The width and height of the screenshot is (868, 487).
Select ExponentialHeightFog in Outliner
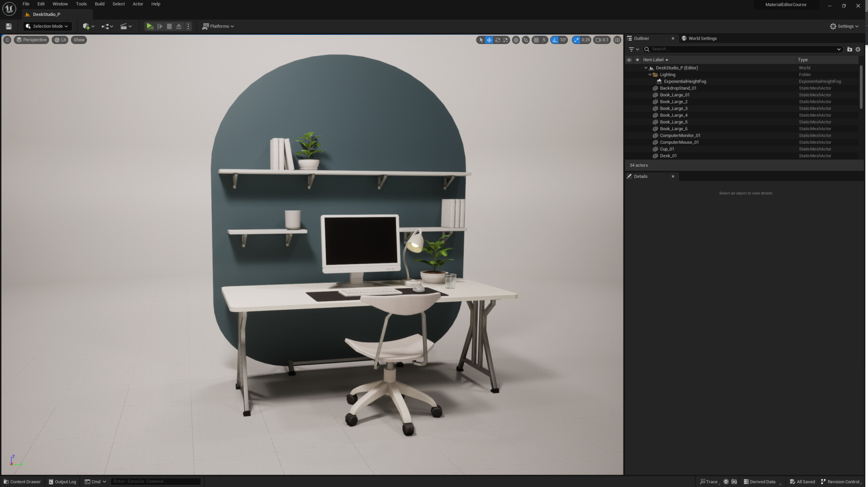pyautogui.click(x=741, y=82)
